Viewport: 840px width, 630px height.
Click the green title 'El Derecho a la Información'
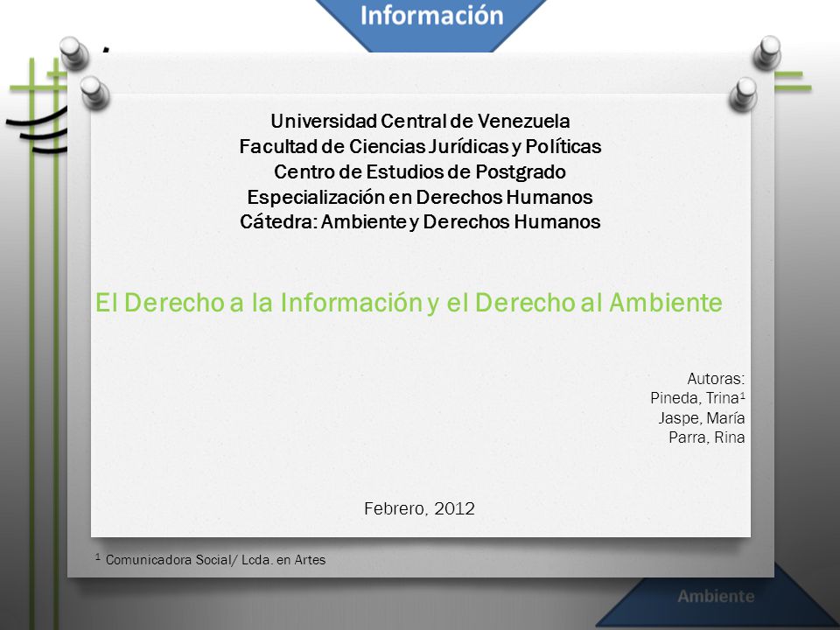(x=259, y=302)
